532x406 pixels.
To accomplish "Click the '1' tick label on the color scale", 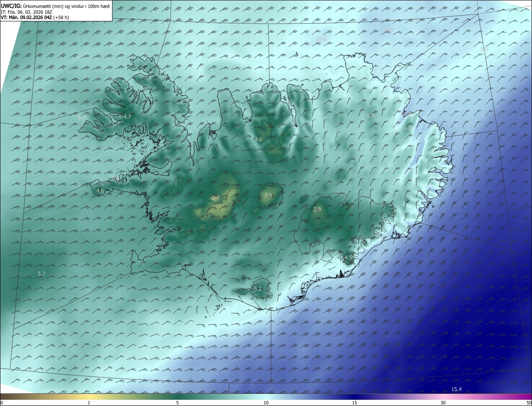I will [89, 403].
